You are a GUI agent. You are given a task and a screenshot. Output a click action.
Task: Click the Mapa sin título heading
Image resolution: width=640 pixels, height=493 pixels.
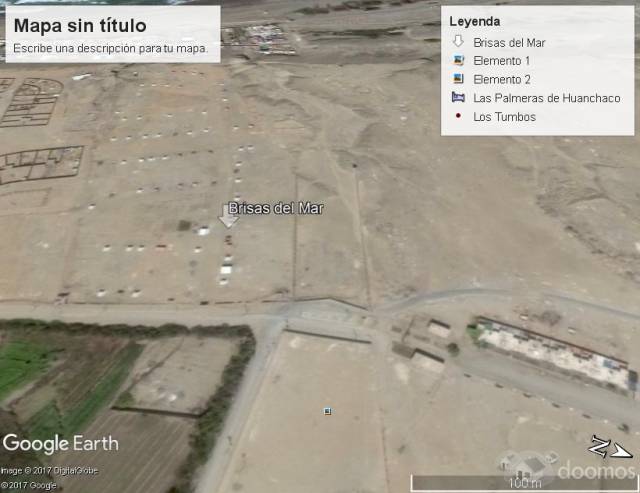pyautogui.click(x=80, y=25)
